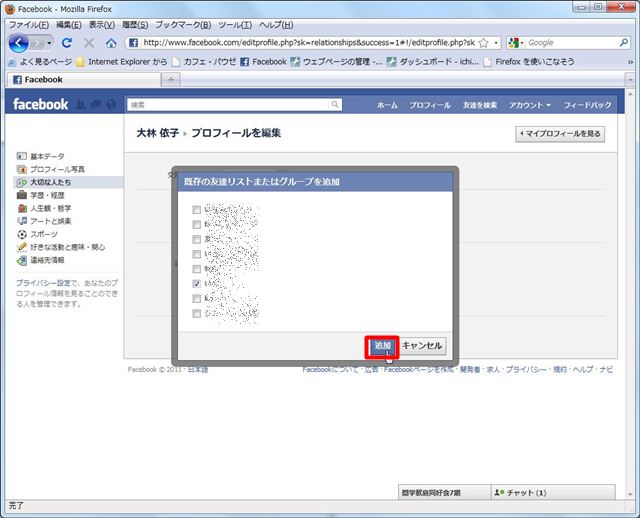The height and width of the screenshot is (518, 640).
Task: Go back with the Firefox back arrow
Action: click(x=18, y=42)
